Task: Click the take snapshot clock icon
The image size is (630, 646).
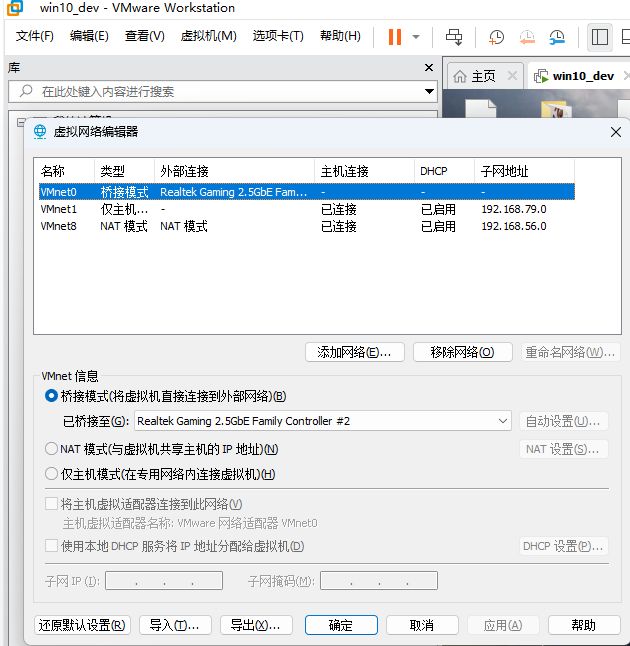Action: click(x=497, y=37)
